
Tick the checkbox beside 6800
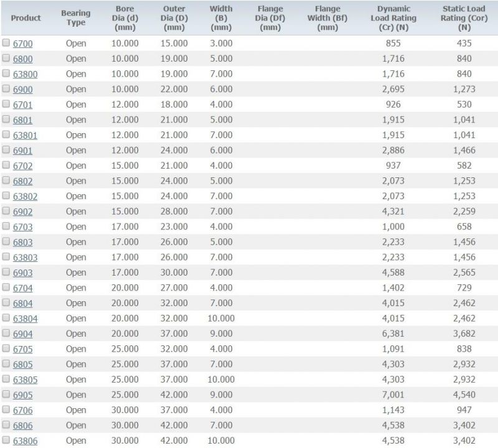point(6,58)
